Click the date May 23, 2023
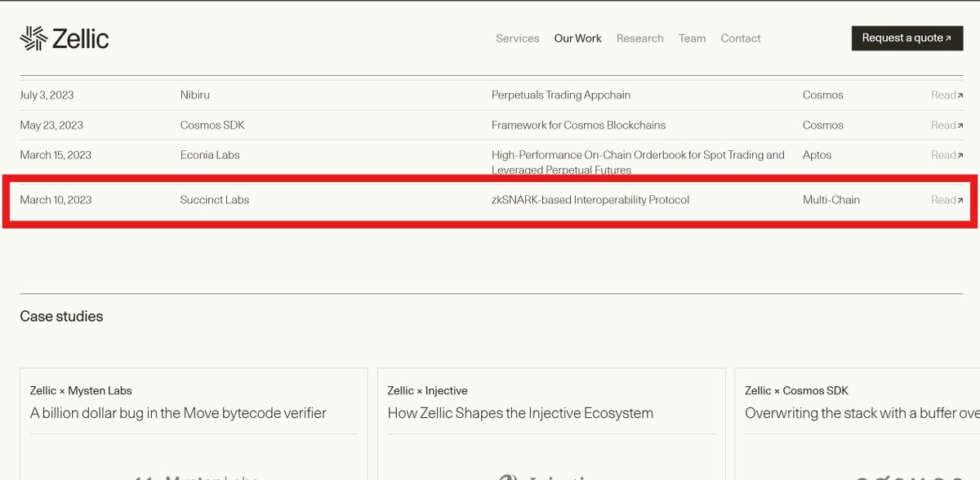The image size is (980, 480). coord(51,125)
